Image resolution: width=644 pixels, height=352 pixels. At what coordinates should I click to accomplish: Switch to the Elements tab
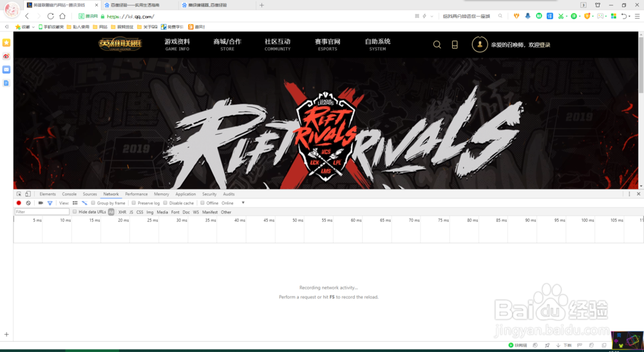pos(48,194)
